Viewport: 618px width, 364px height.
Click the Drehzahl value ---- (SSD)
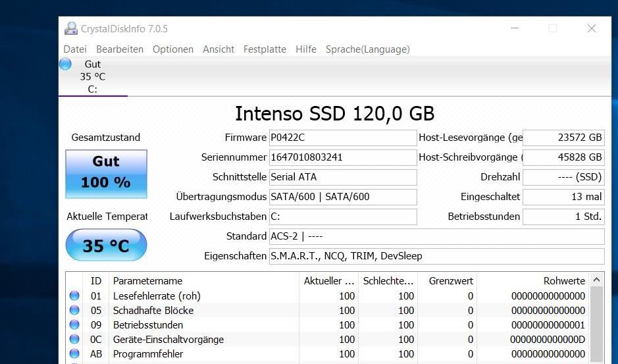(563, 177)
